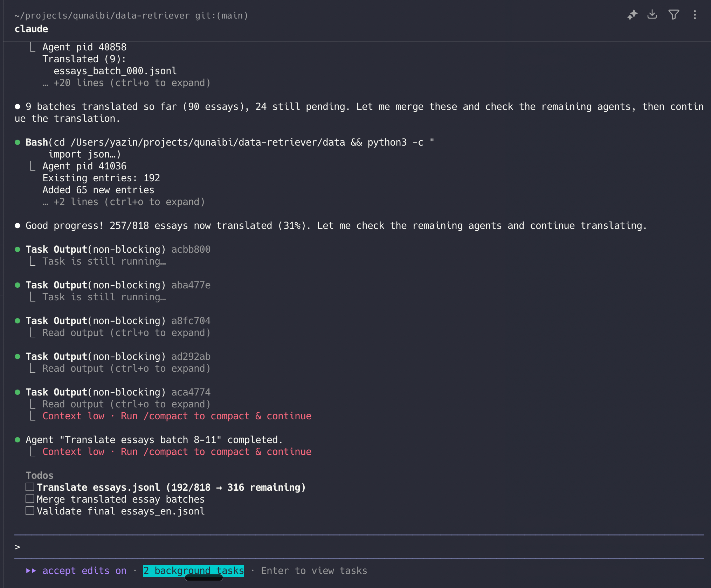
Task: Check the Merge translated essay batches box
Action: click(30, 499)
